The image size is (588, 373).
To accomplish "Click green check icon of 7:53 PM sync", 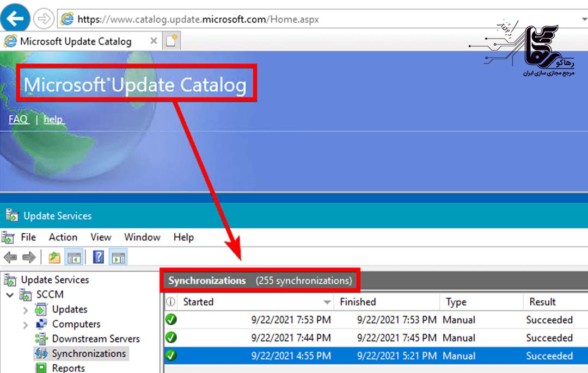I will (171, 320).
